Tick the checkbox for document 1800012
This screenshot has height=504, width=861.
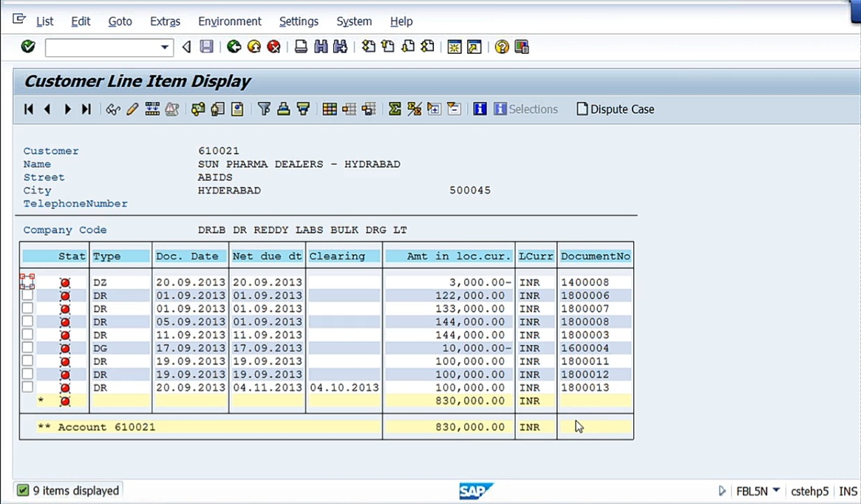[27, 375]
